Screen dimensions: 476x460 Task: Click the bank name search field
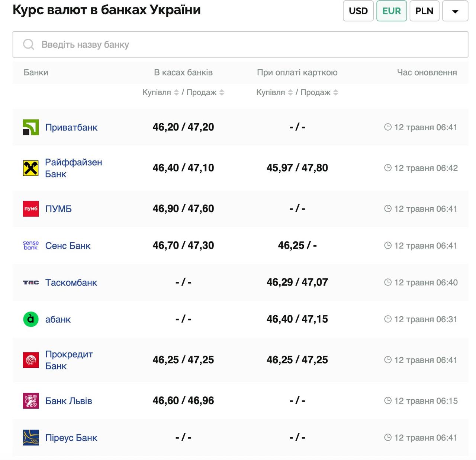click(x=240, y=45)
